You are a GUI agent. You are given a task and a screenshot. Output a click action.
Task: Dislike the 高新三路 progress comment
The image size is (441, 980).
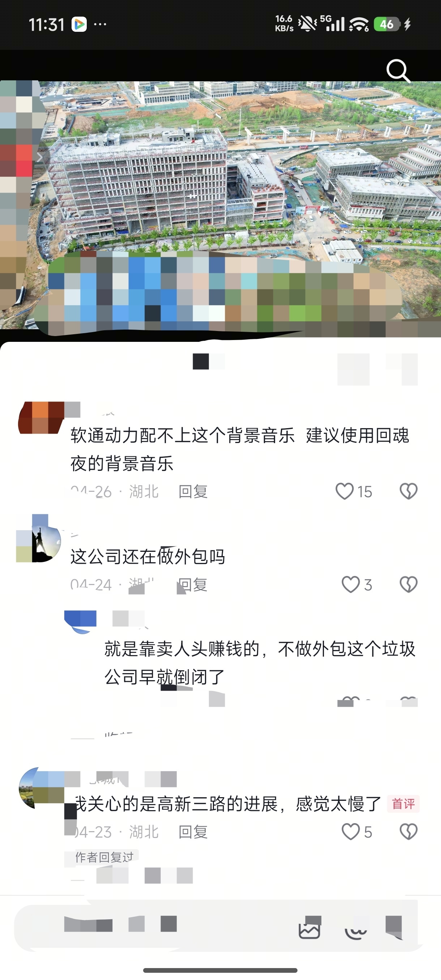tap(409, 831)
